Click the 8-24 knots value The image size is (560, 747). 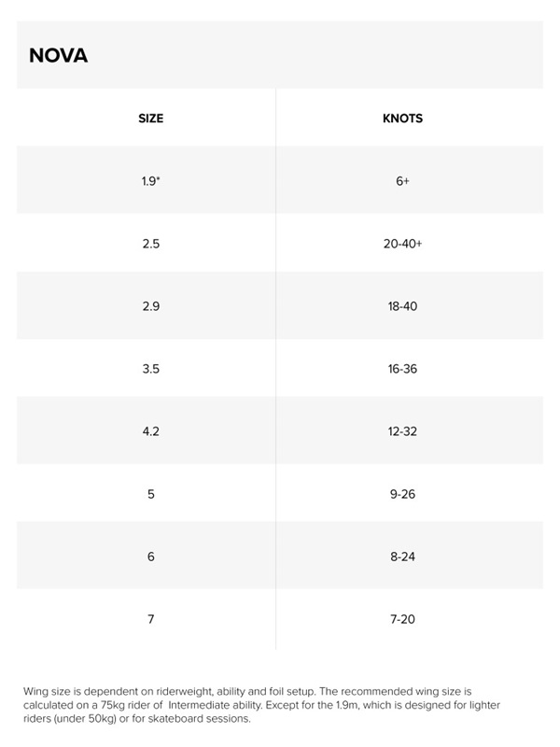tap(402, 557)
